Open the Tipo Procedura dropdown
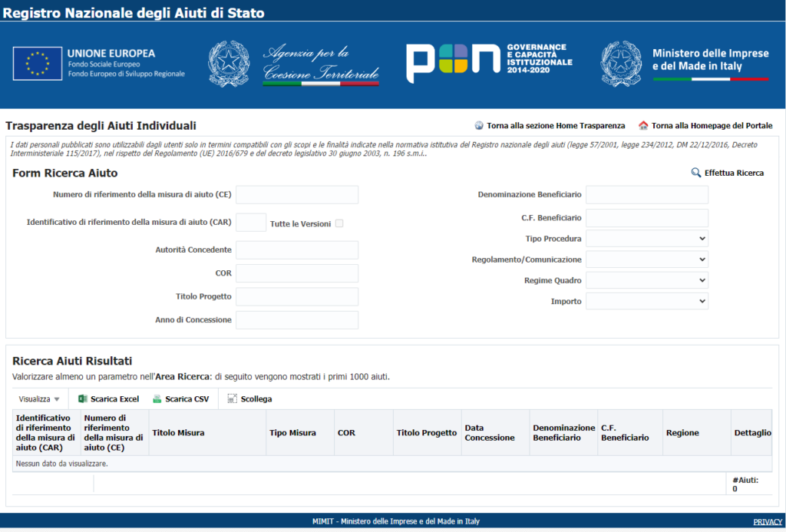 pos(646,239)
